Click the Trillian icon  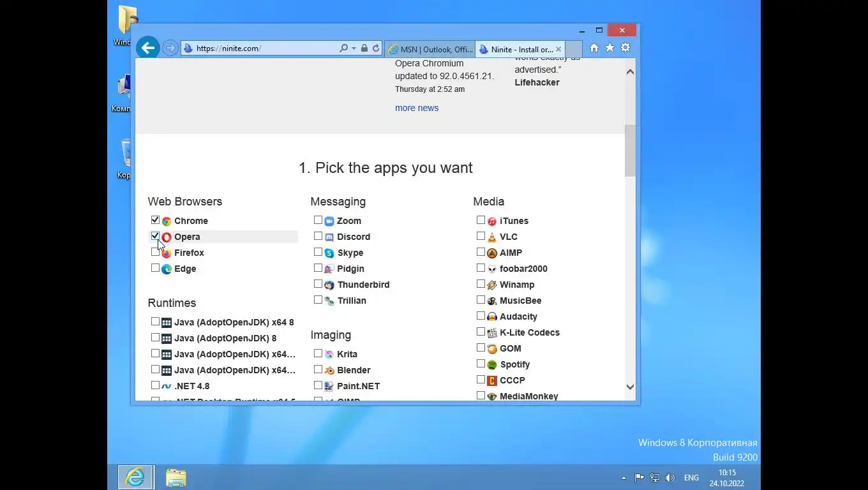pyautogui.click(x=329, y=301)
